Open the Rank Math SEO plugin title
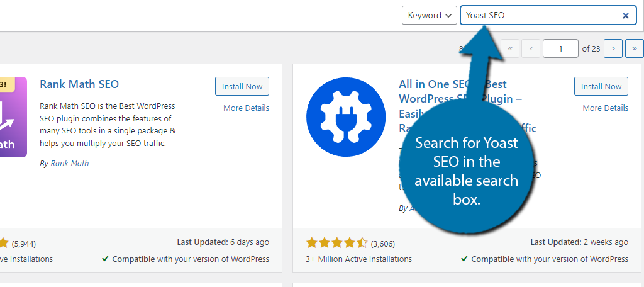The image size is (644, 287). [79, 84]
